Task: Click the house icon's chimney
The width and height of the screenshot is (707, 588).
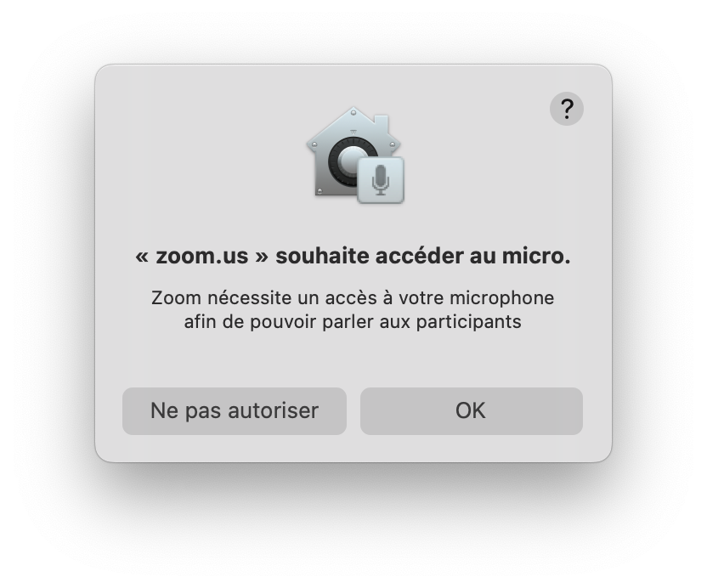Action: 381,122
